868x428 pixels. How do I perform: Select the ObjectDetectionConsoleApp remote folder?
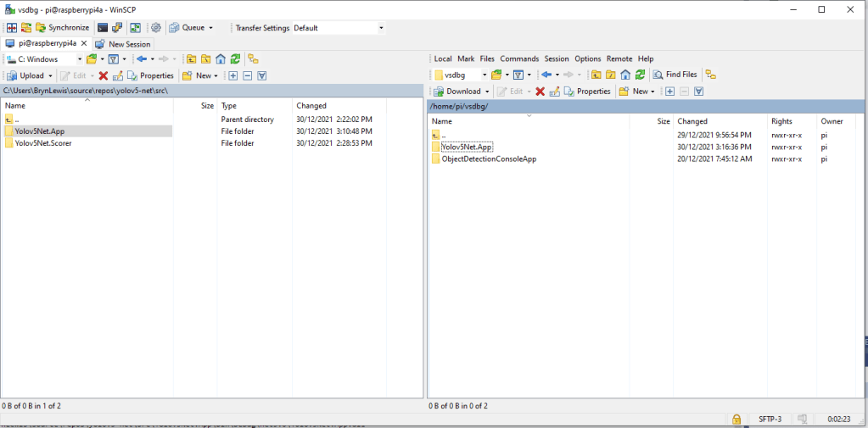489,158
